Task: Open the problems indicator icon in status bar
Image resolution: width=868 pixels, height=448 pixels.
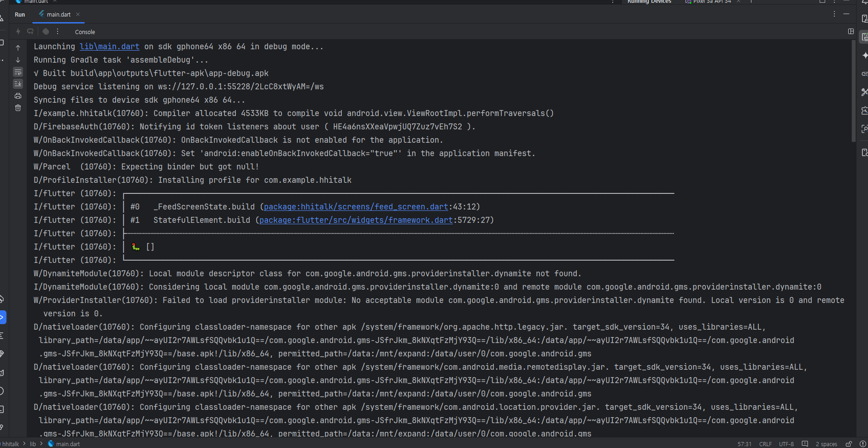Action: [x=863, y=444]
